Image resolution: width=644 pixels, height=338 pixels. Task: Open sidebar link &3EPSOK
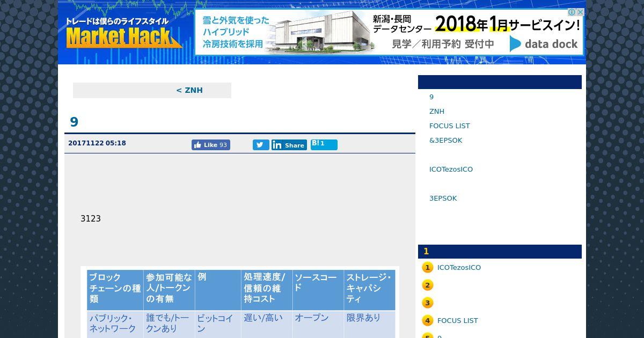(x=445, y=141)
